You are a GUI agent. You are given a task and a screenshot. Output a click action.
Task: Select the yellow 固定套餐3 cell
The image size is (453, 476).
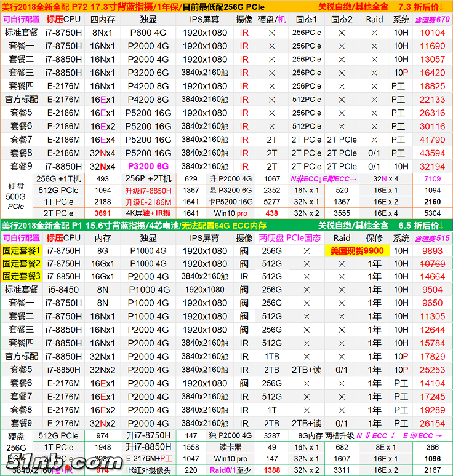click(x=22, y=276)
